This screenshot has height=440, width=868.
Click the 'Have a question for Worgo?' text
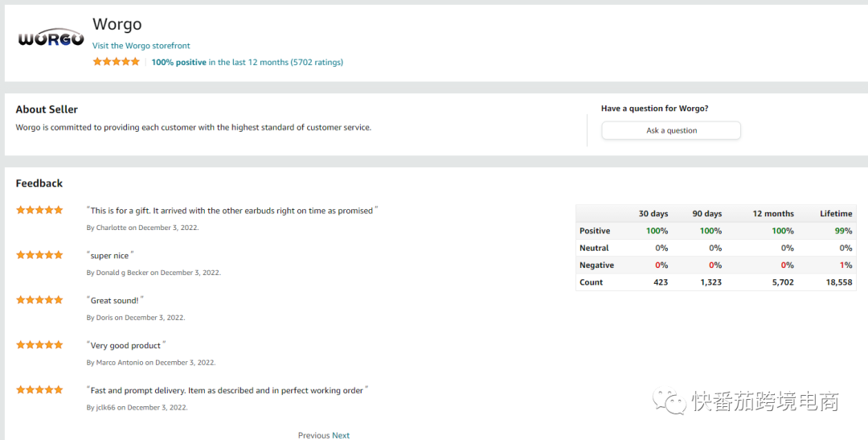[x=655, y=109]
